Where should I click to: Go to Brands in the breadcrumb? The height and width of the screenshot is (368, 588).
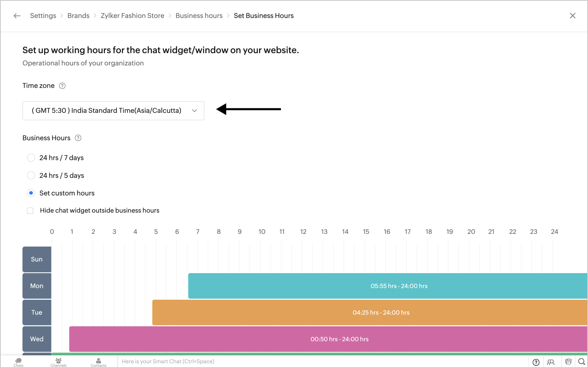point(78,16)
